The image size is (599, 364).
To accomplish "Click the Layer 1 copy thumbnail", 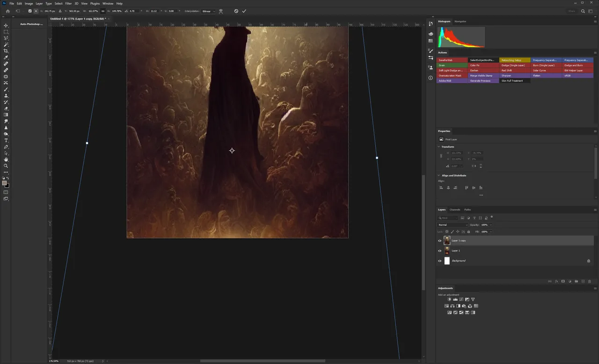I will 447,240.
